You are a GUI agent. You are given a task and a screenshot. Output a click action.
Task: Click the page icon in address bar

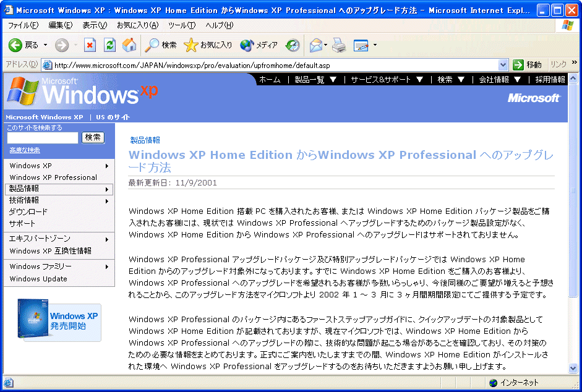pyautogui.click(x=48, y=66)
